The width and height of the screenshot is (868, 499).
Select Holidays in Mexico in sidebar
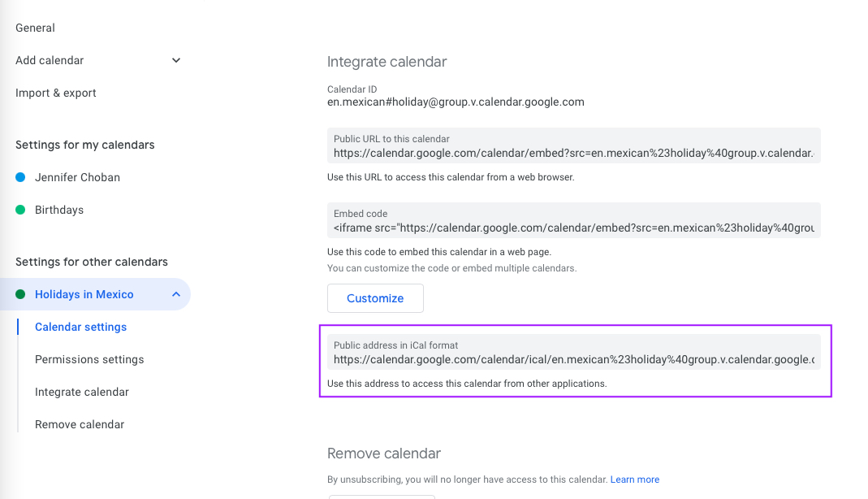click(84, 294)
